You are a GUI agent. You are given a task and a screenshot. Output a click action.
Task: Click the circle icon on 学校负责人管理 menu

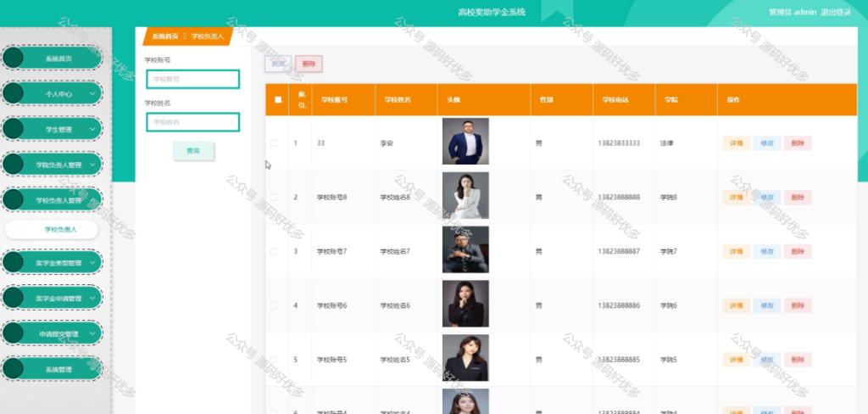[13, 200]
